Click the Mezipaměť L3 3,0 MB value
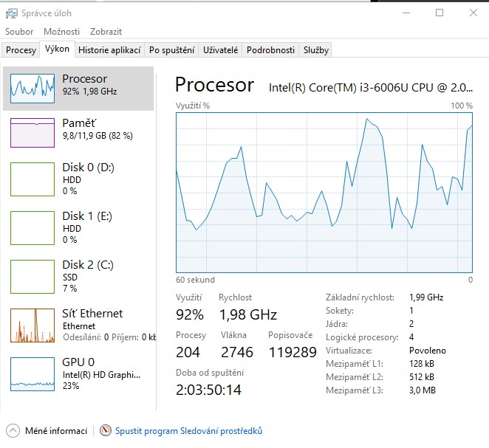This screenshot has width=489, height=448. [423, 390]
